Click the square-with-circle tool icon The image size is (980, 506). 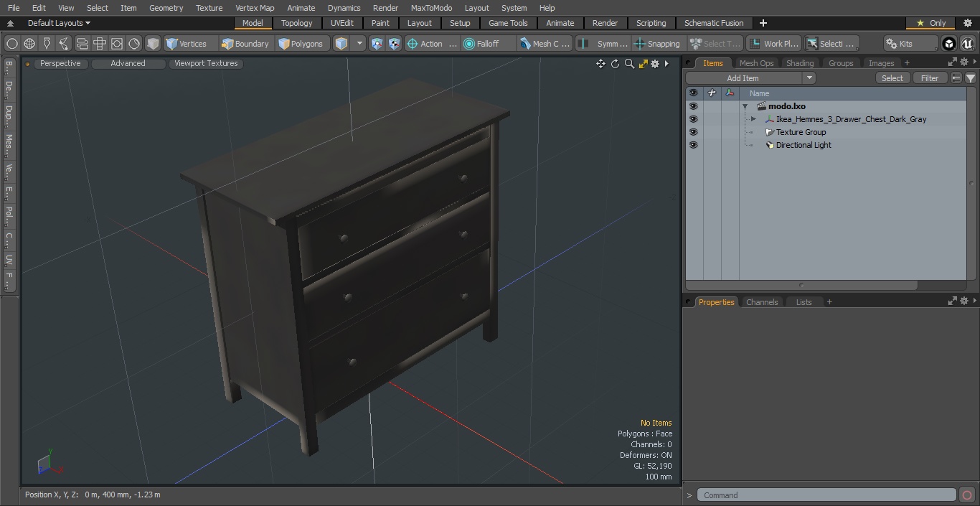117,44
